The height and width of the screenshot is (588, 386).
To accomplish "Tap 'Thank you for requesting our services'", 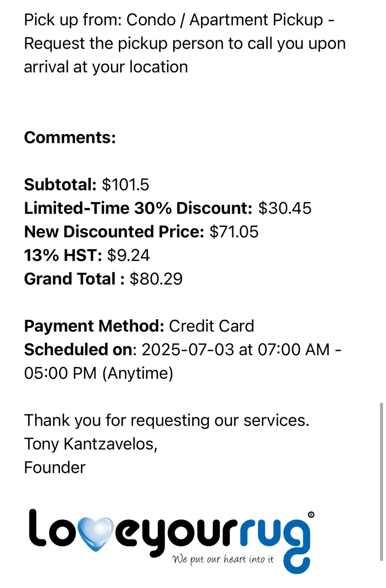I will (x=167, y=421).
